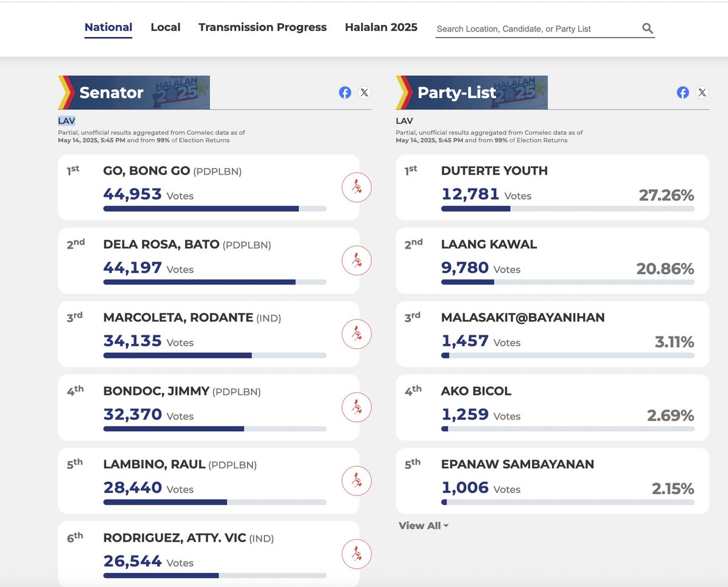
Task: Click the Philippines map icon beside GO, BONG GO
Action: click(357, 187)
